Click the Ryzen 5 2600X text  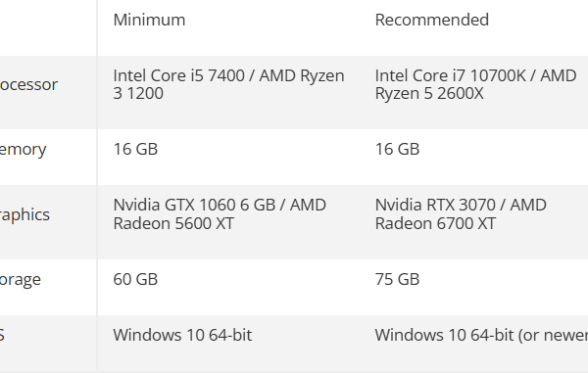point(429,93)
